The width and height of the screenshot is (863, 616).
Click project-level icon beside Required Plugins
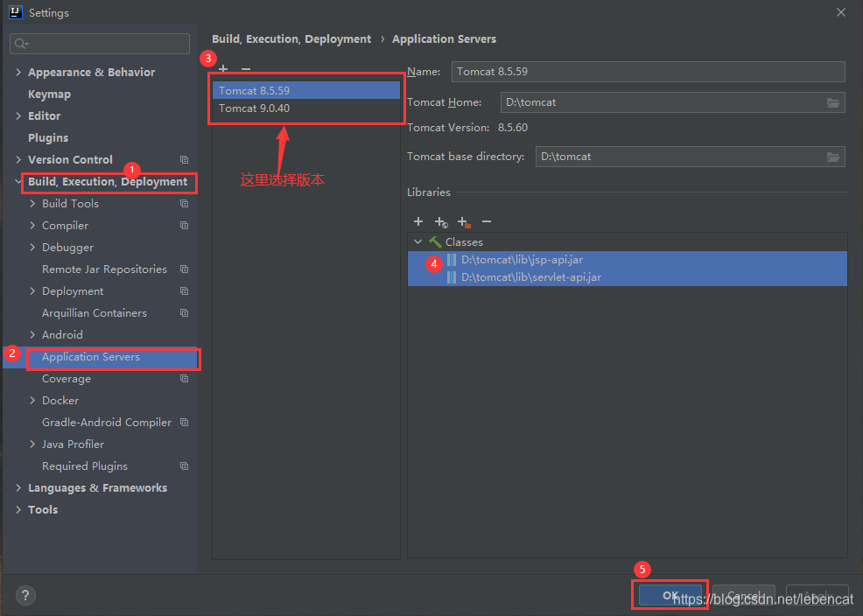pyautogui.click(x=185, y=465)
